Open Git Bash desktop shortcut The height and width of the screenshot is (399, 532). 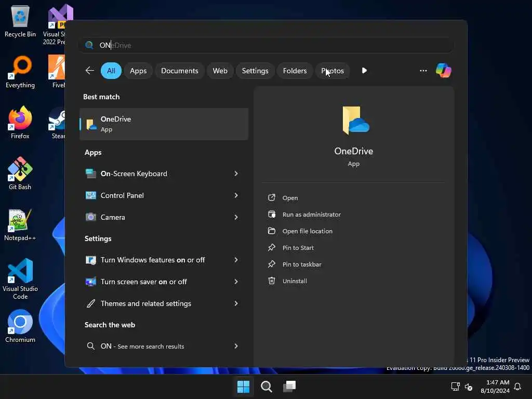pos(20,174)
